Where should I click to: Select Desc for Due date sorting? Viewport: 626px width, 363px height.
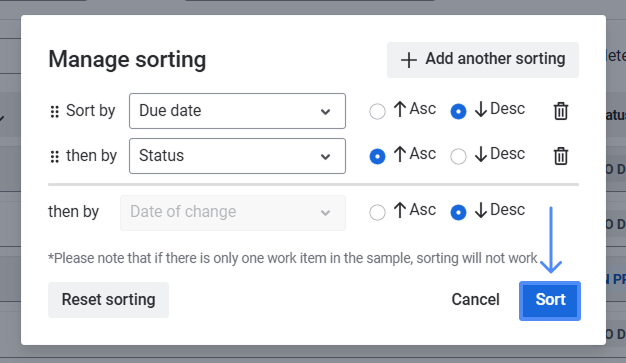458,111
